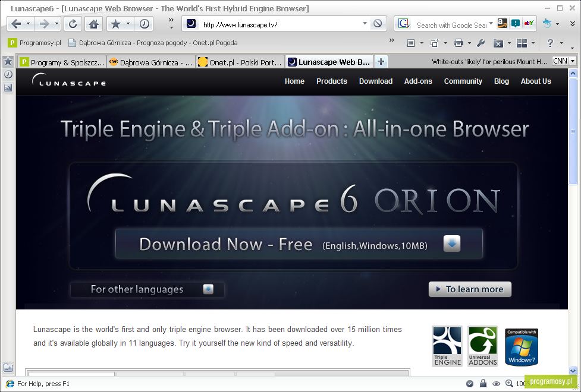The height and width of the screenshot is (392, 581).
Task: Click the teal exclamation speech-bubble search icon
Action: (516, 23)
